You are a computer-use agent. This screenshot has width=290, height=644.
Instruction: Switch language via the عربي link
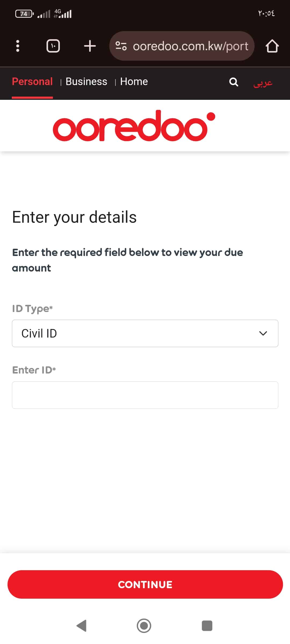tap(263, 83)
